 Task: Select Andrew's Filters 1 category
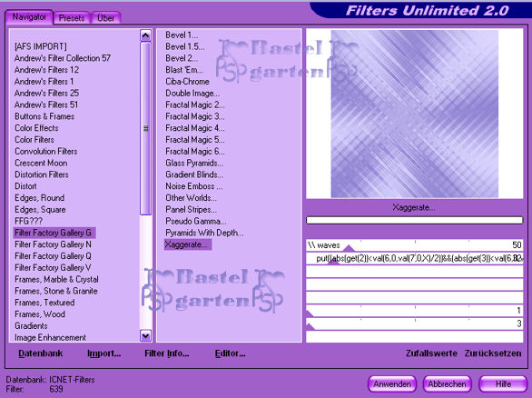[44, 82]
